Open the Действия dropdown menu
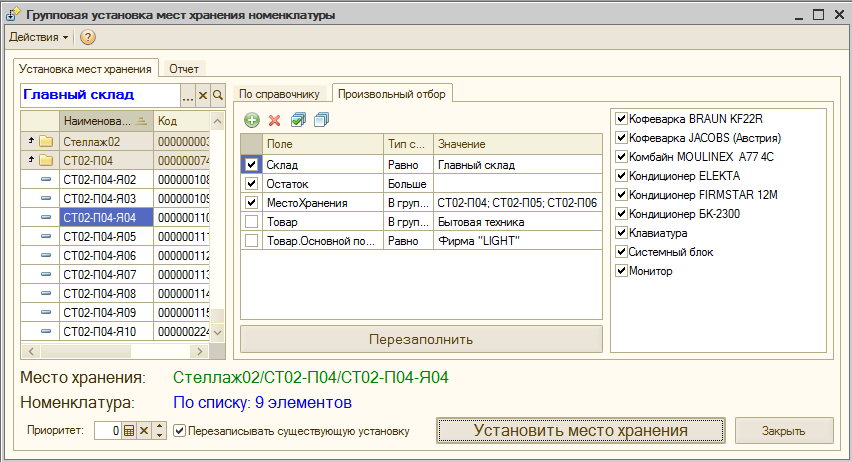 (x=39, y=38)
